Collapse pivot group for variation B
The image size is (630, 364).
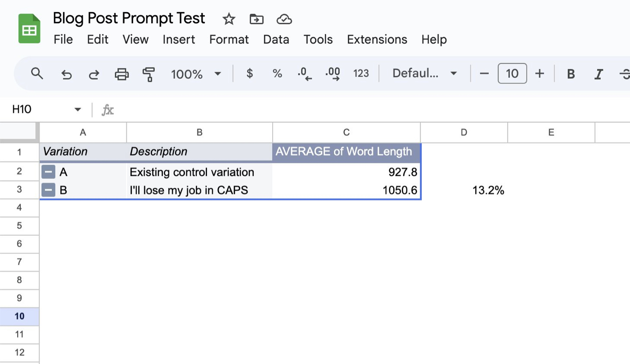[x=48, y=191]
